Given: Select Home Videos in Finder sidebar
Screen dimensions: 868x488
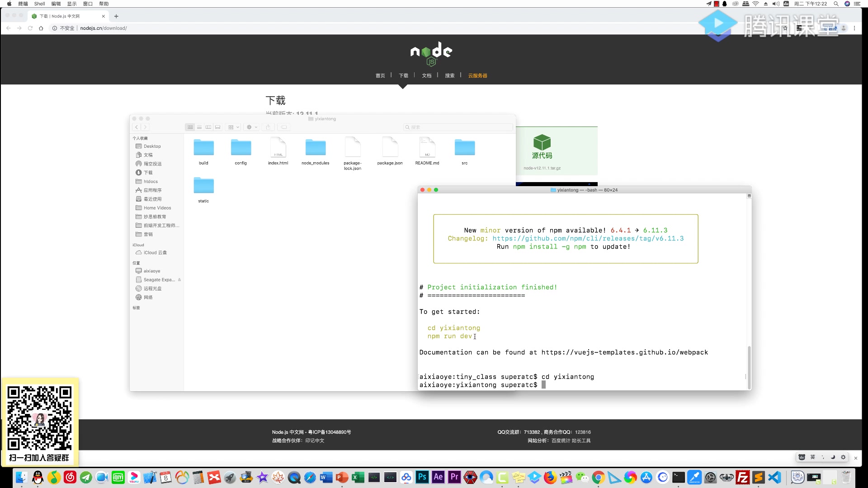Looking at the screenshot, I should (157, 208).
